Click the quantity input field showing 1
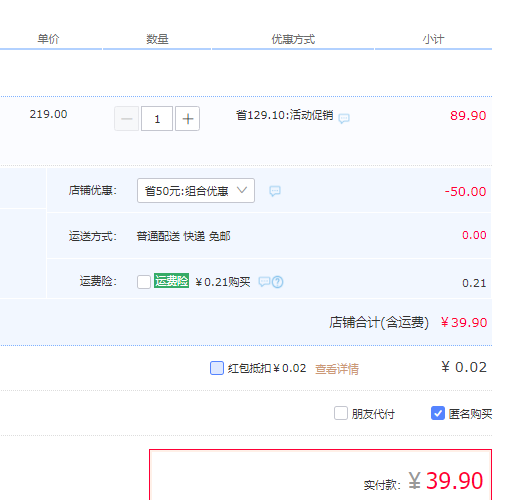 157,119
